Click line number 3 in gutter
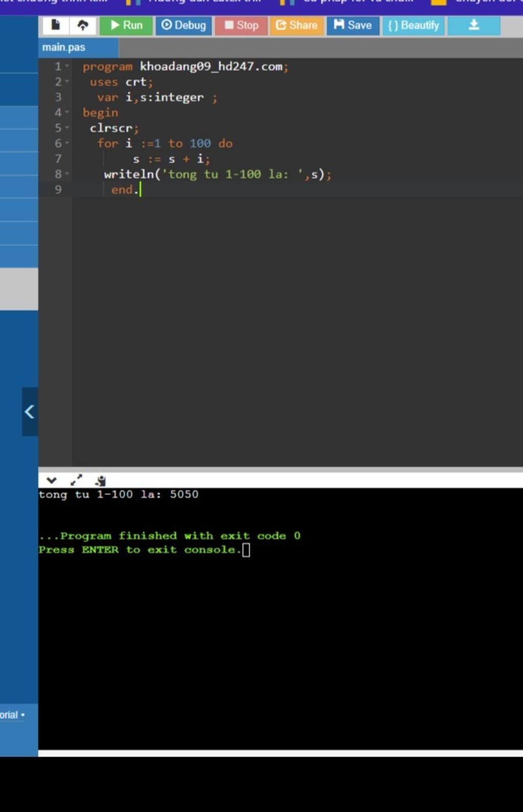 (58, 97)
